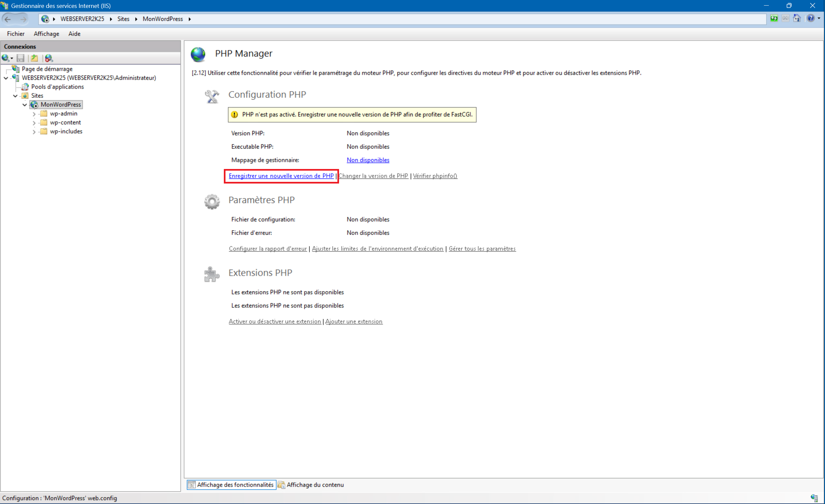Expand the wp-admin folder node

tap(34, 114)
